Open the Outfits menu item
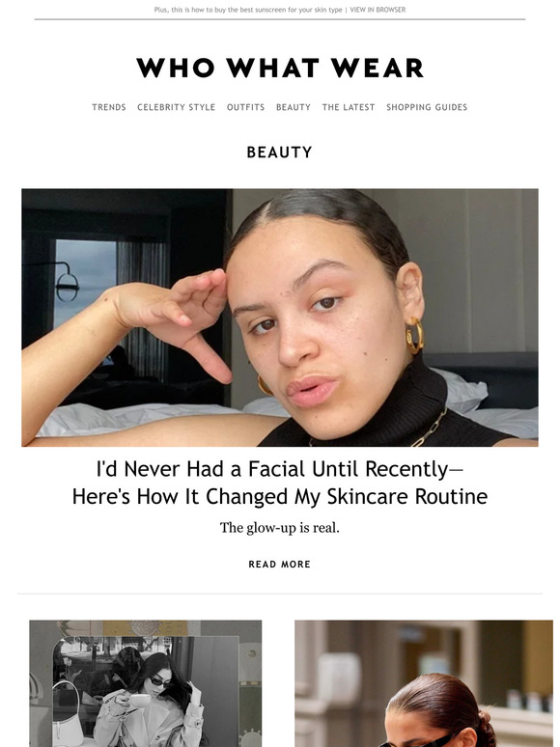Viewport: 560px width, 747px height. coord(245,107)
